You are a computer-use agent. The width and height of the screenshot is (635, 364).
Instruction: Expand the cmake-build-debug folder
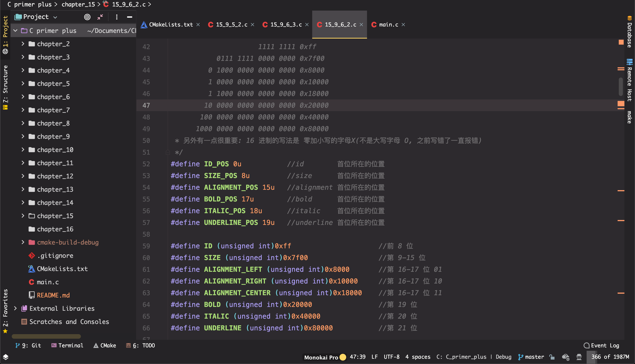(23, 242)
